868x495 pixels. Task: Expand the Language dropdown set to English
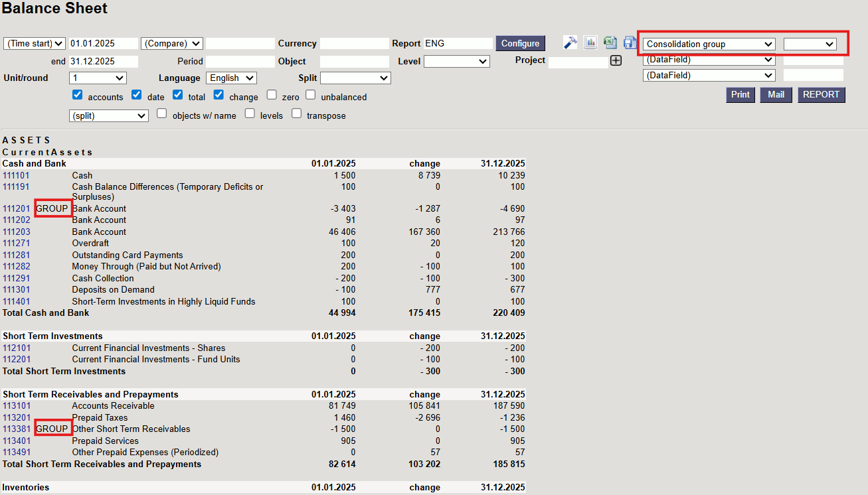click(x=231, y=78)
